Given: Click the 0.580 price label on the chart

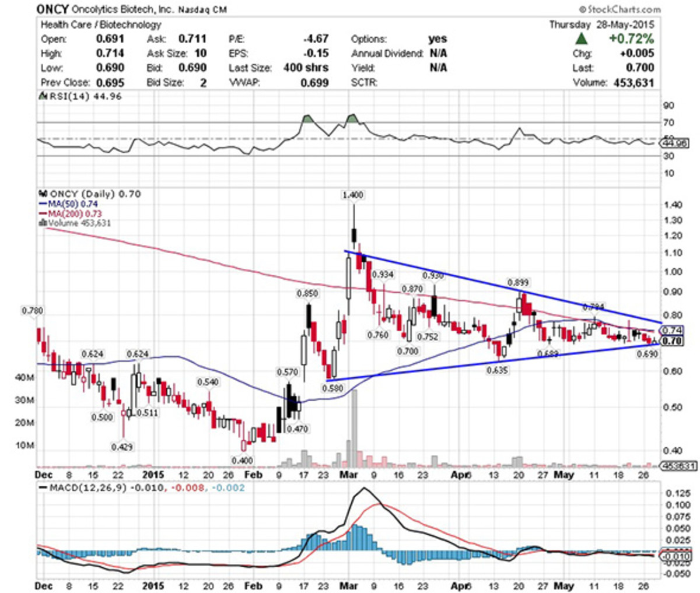Looking at the screenshot, I should 333,388.
